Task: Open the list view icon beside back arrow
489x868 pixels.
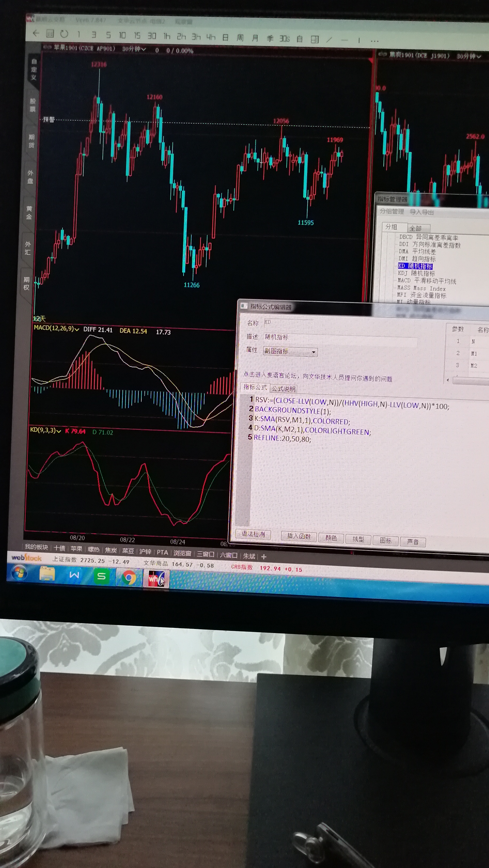Action: 50,33
